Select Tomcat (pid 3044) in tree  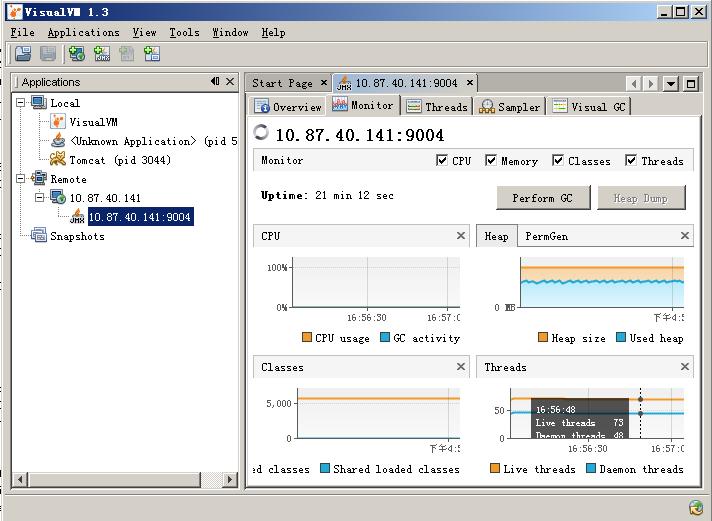coord(120,160)
